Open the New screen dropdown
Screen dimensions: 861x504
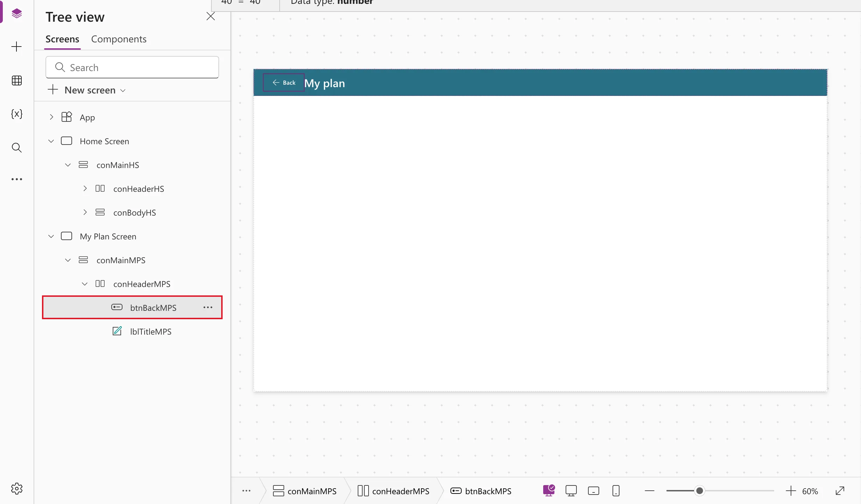87,90
